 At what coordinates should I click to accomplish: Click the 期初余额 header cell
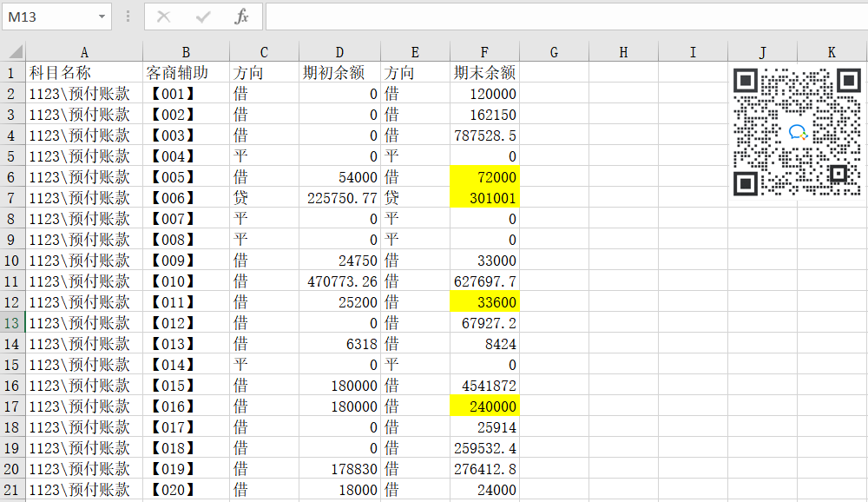pos(339,73)
